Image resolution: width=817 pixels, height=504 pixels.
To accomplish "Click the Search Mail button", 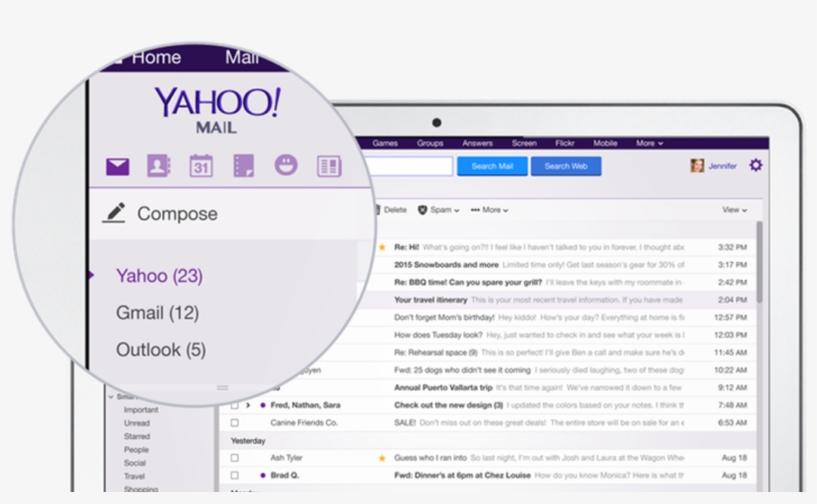I will pyautogui.click(x=492, y=166).
